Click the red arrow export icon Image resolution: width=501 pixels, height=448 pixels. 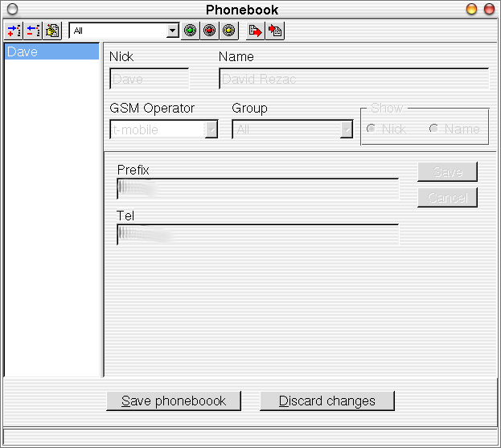click(256, 31)
